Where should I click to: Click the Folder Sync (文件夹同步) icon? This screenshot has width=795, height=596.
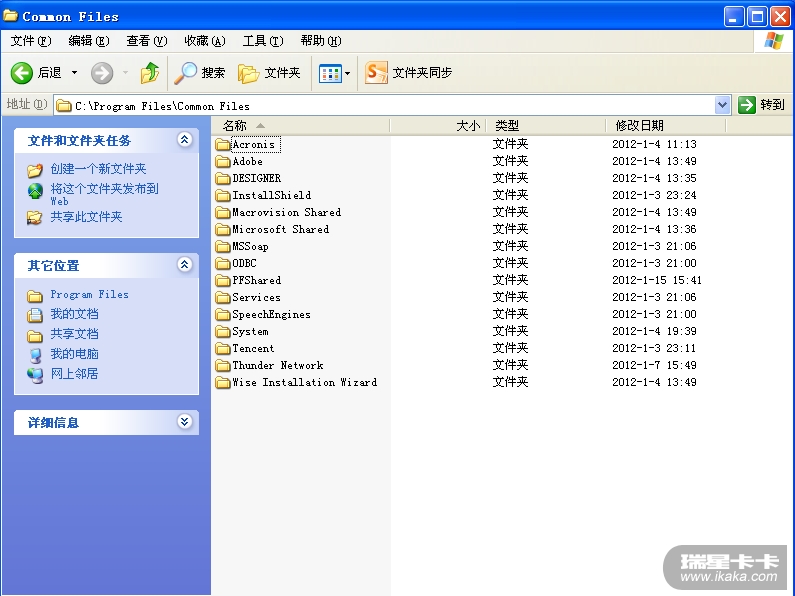click(x=376, y=73)
